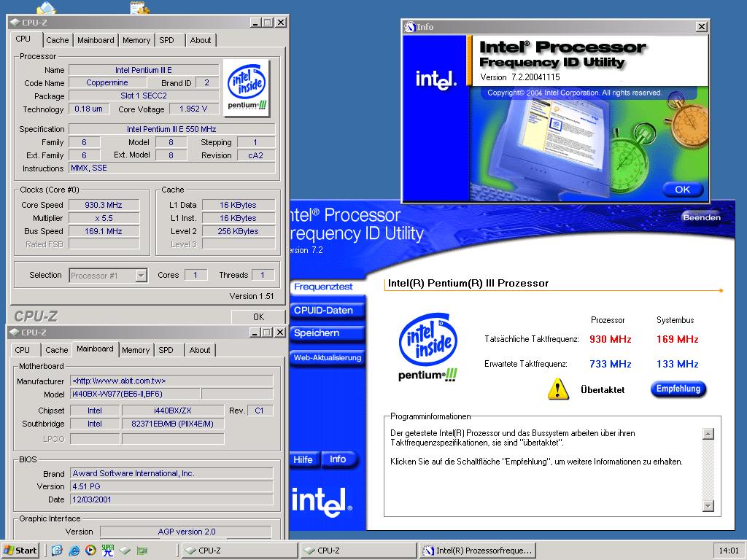Click the yellow warning triangle icon
Viewport: 747px width, 560px height.
558,389
